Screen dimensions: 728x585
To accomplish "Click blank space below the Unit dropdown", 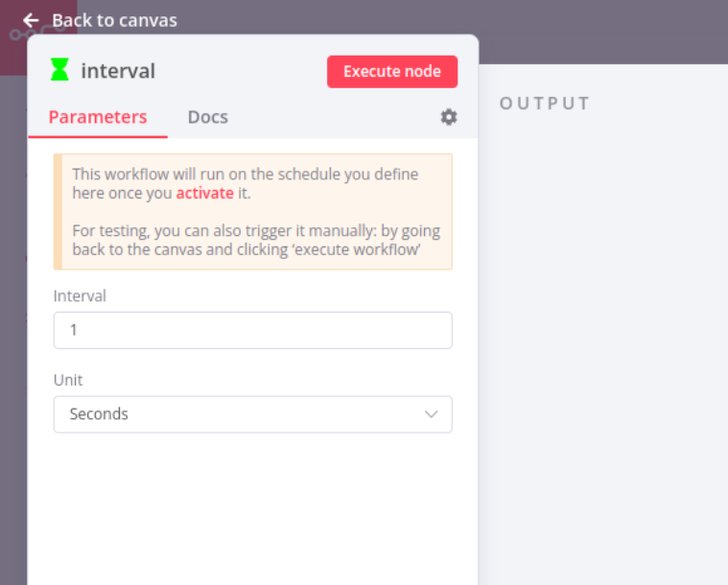I will click(x=252, y=508).
